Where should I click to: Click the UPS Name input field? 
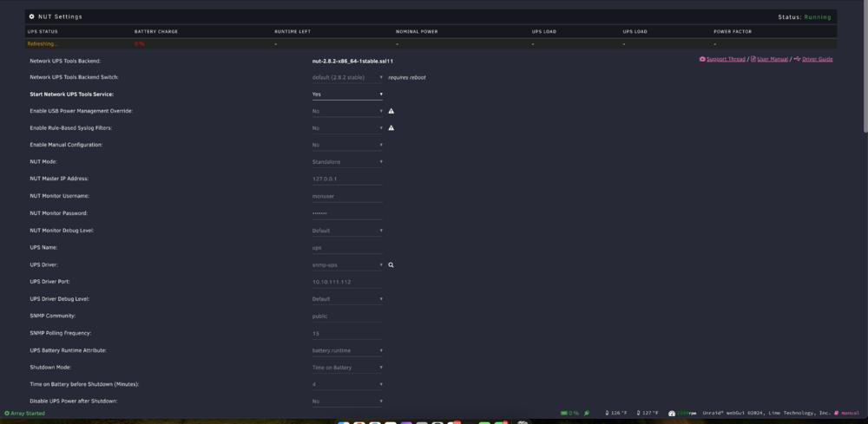347,248
